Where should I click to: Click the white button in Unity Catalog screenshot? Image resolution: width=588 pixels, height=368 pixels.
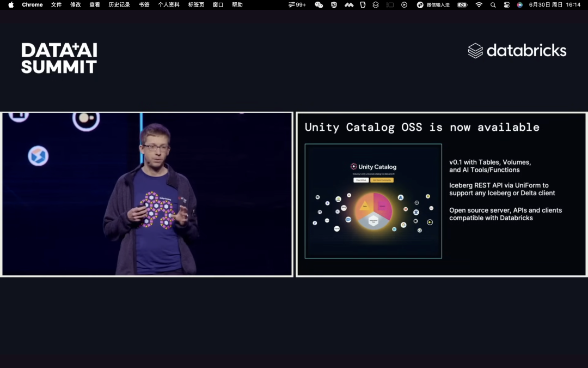[361, 180]
